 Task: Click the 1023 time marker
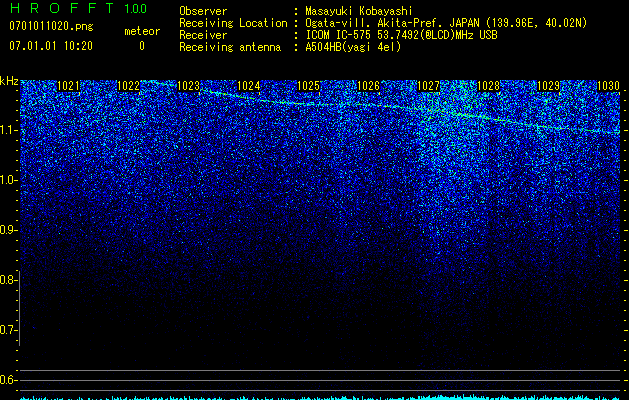point(189,85)
